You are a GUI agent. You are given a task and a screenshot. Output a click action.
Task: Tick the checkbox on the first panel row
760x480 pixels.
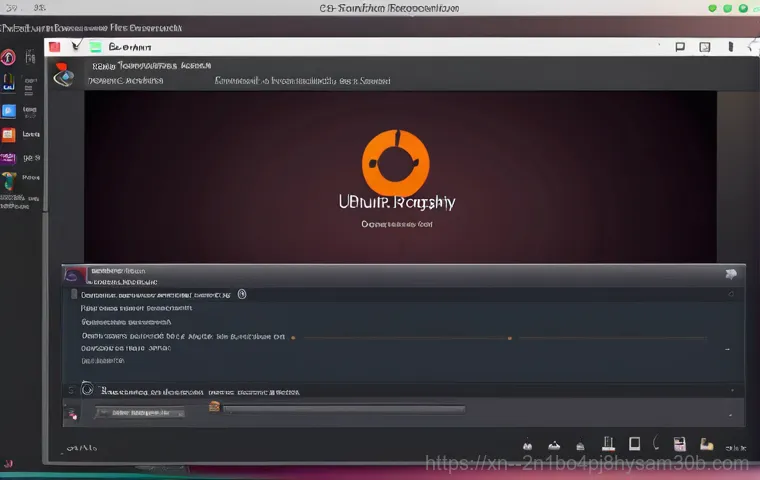(74, 294)
